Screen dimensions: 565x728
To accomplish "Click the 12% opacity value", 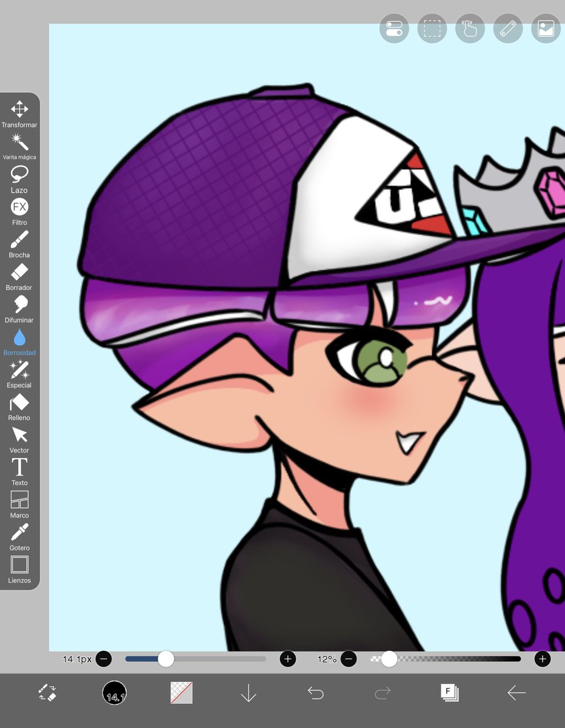I will coord(327,659).
